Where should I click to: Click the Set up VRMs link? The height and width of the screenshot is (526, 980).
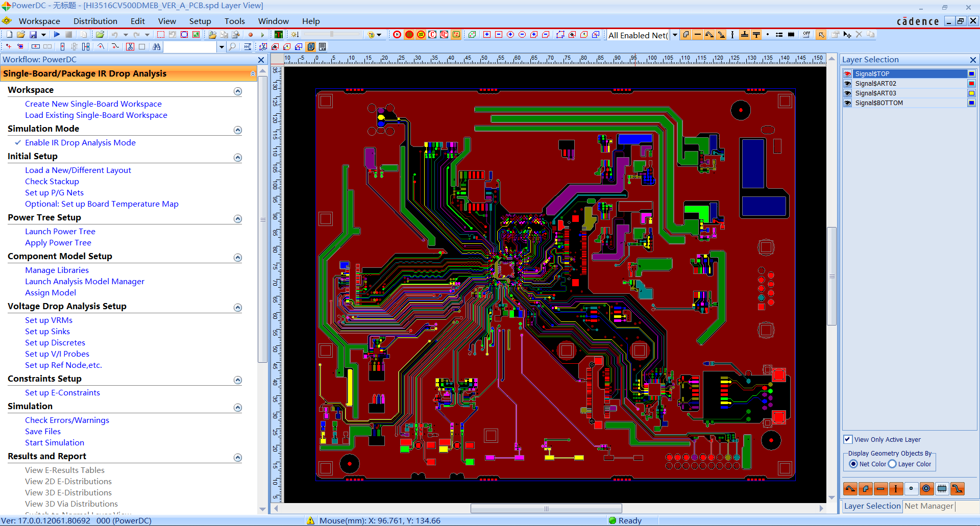[x=49, y=320]
